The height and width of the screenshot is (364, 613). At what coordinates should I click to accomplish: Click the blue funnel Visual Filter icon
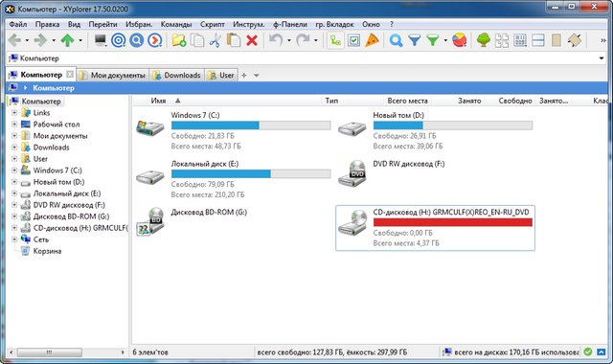[415, 40]
